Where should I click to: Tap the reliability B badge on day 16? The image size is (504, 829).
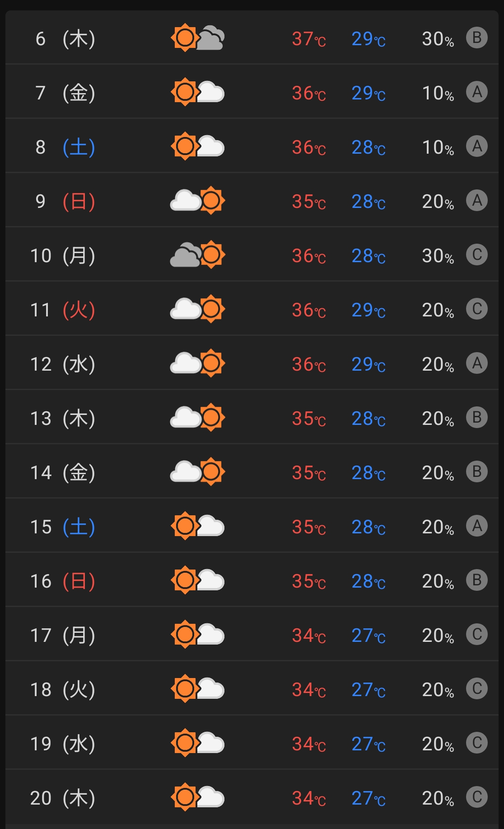click(x=477, y=580)
